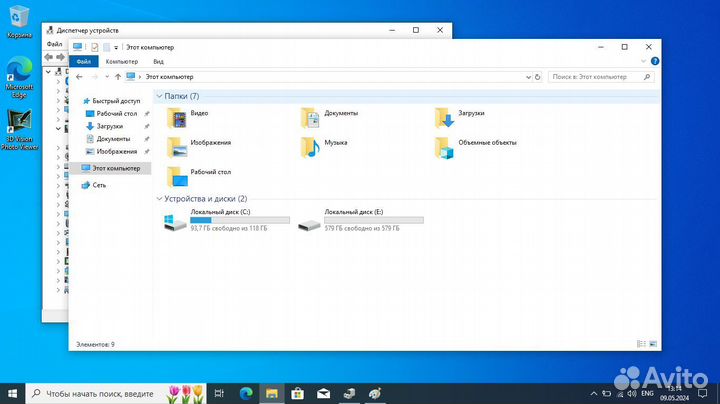The height and width of the screenshot is (404, 720).
Task: Open recent locations dropdown arrow
Action: [x=107, y=77]
